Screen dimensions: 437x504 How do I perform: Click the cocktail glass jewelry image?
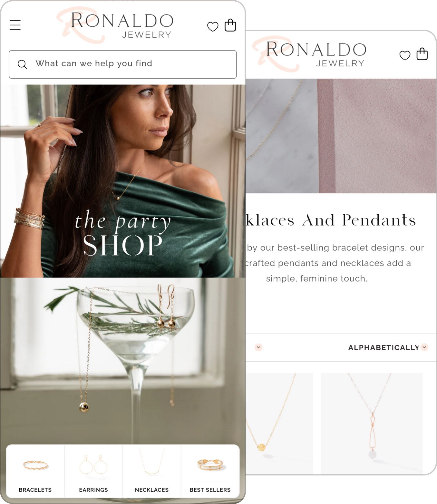[x=123, y=361]
